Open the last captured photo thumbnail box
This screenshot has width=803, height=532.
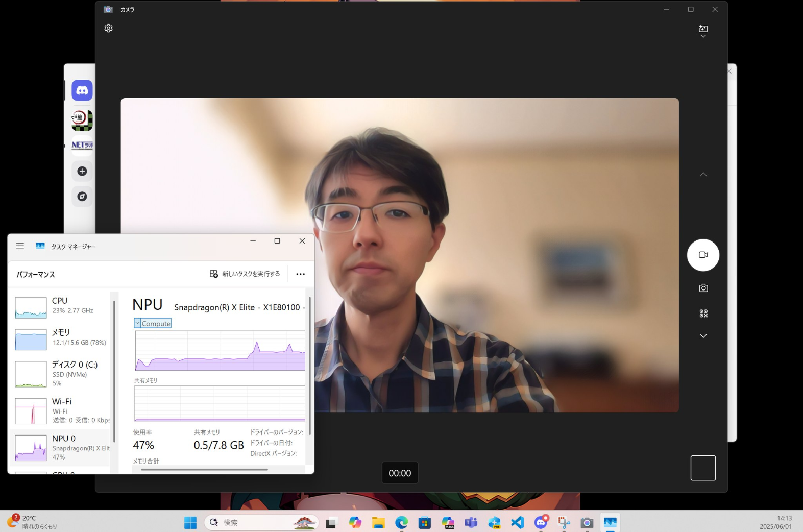pyautogui.click(x=703, y=468)
